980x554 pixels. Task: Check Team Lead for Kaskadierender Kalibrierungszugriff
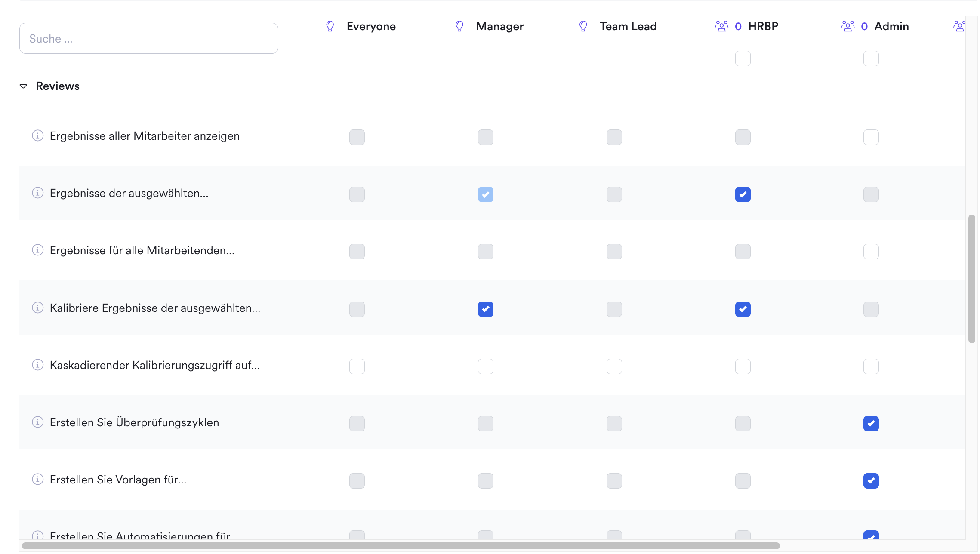point(614,366)
